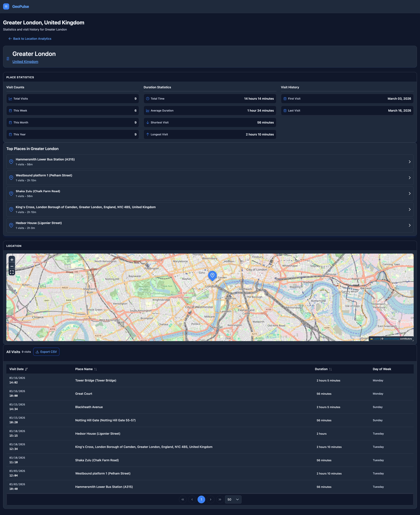The image size is (420, 515).
Task: Open the Shaka Zulu (Chalk Farm Road) entry
Action: pyautogui.click(x=210, y=194)
